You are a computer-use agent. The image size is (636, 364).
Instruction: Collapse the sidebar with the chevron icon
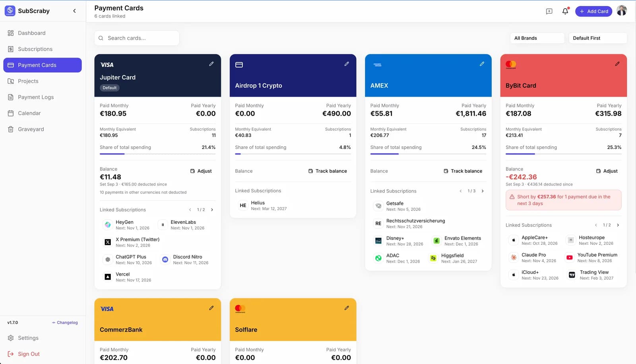click(74, 11)
